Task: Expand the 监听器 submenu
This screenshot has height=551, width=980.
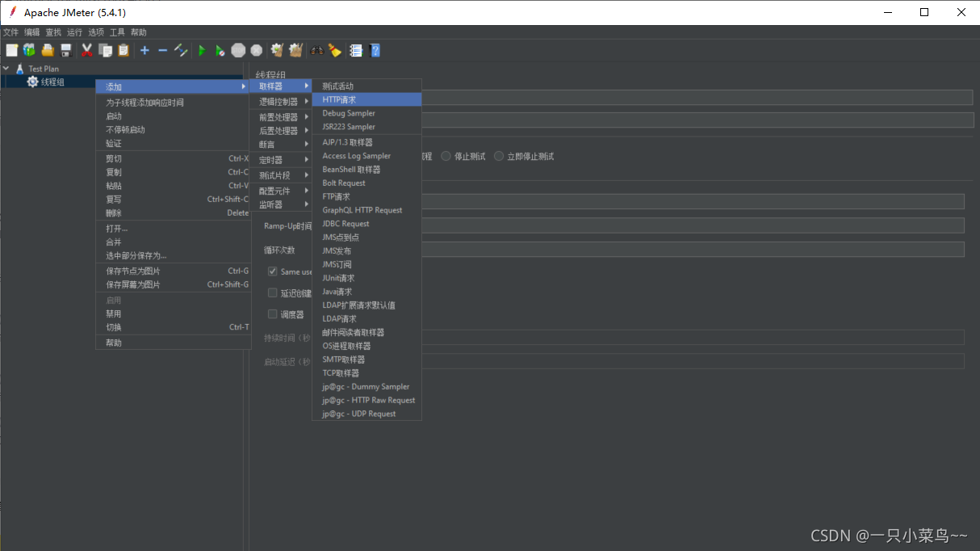Action: [280, 204]
